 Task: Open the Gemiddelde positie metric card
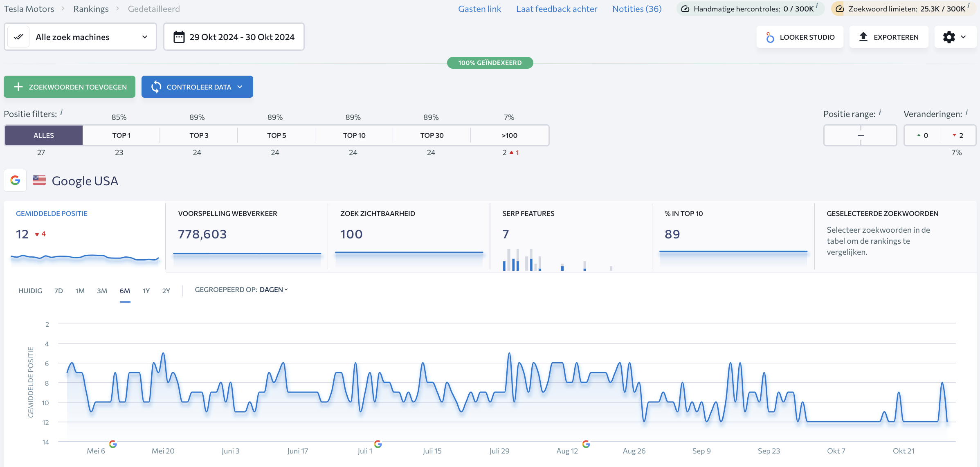coord(85,236)
